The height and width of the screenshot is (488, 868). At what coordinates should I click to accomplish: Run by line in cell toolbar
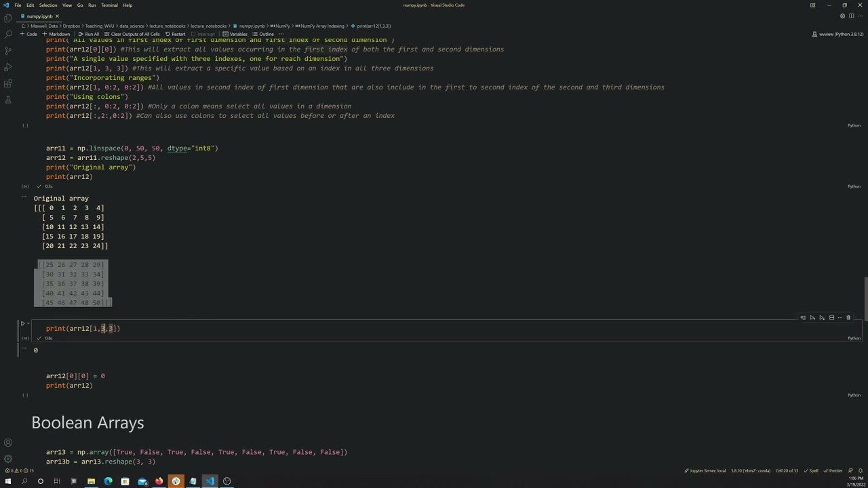click(x=803, y=317)
